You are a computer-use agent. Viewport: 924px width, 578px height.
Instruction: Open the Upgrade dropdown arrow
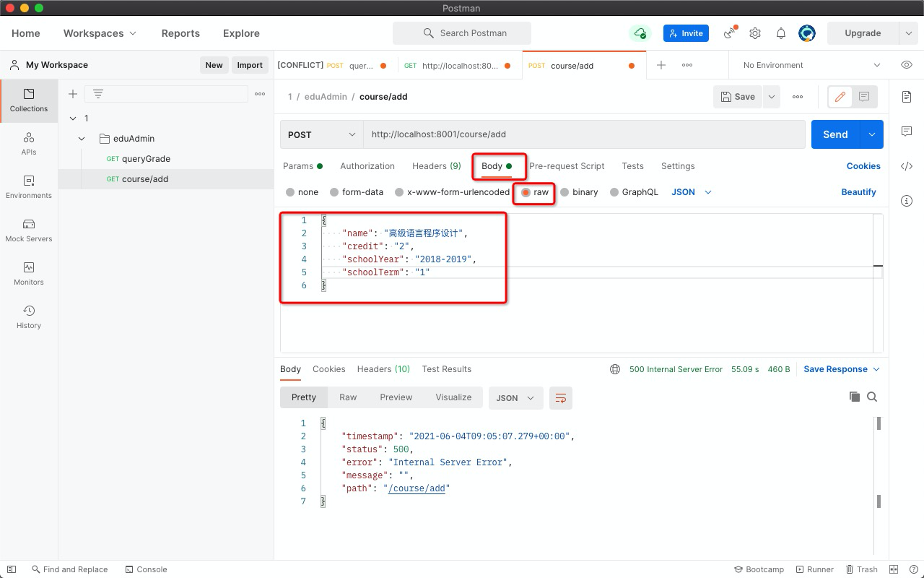[908, 33]
